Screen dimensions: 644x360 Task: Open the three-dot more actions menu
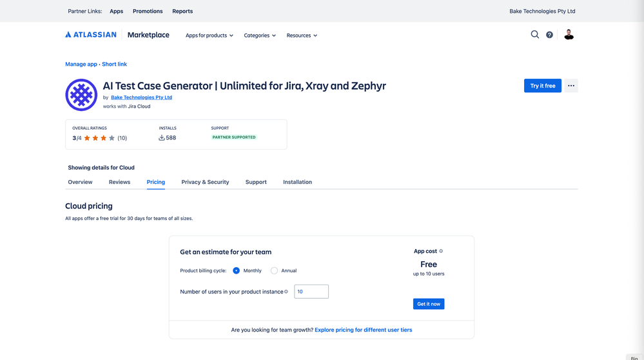(x=571, y=86)
